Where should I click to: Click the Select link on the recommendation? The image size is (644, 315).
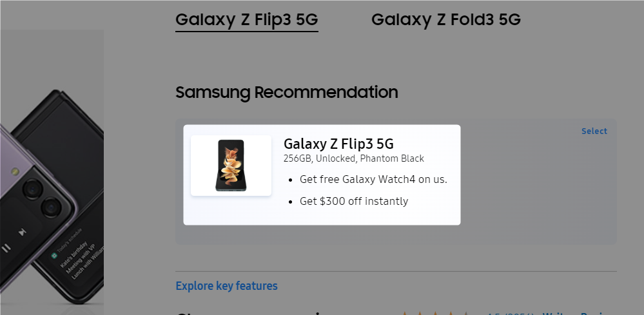594,131
